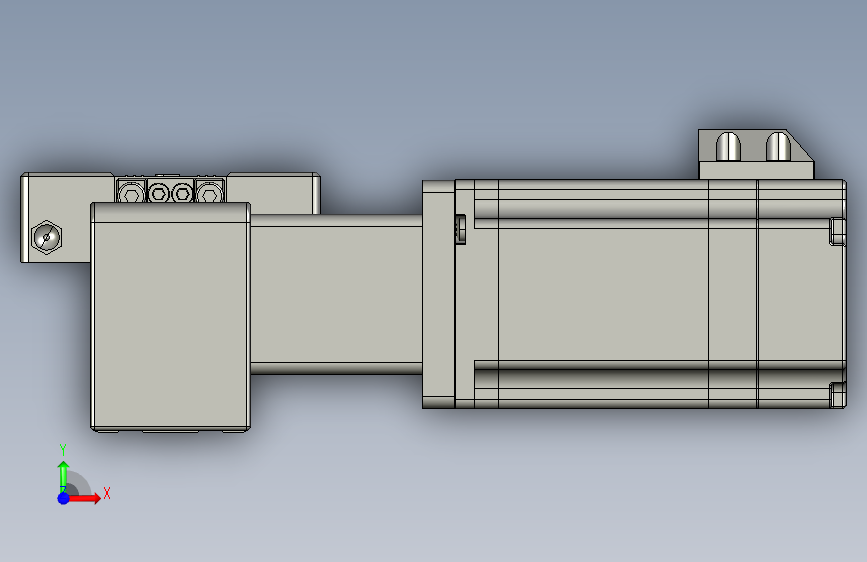
Task: Click the blue Z axis ball of the triad
Action: (63, 498)
